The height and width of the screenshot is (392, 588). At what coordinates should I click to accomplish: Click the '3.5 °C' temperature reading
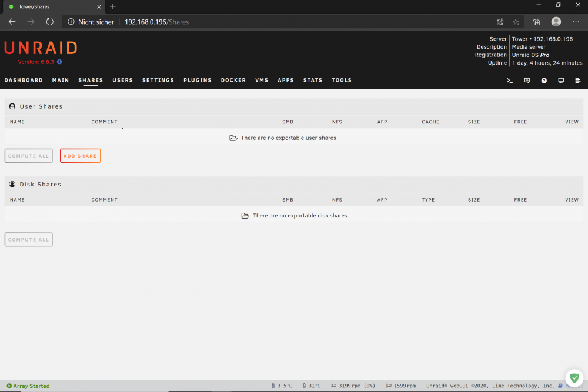[285, 386]
